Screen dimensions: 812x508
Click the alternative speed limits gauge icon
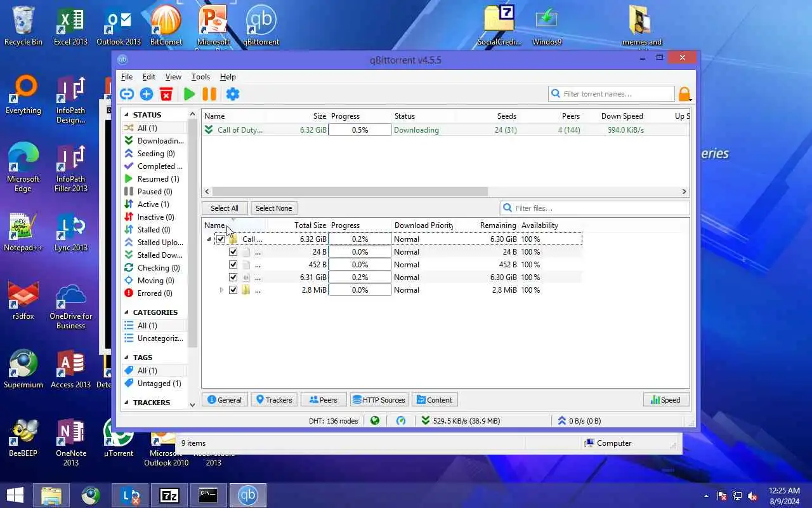pos(401,420)
